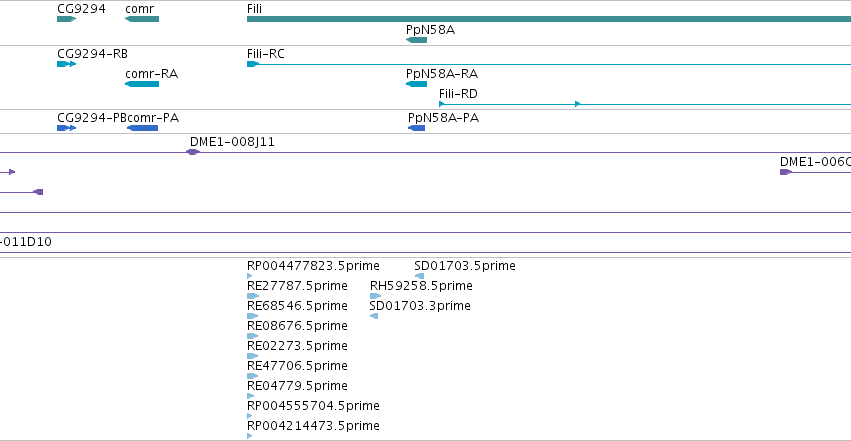Click the RE27787.5prime EST arrow

[x=252, y=296]
